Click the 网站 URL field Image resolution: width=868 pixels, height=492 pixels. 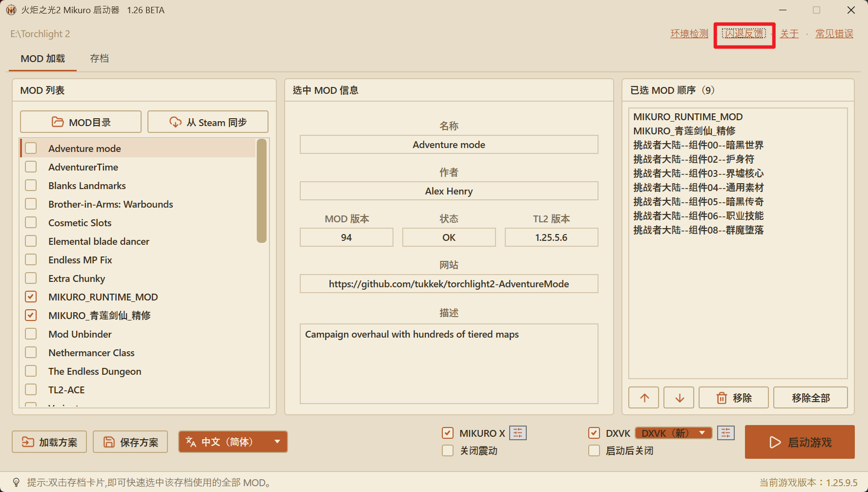[x=449, y=284]
